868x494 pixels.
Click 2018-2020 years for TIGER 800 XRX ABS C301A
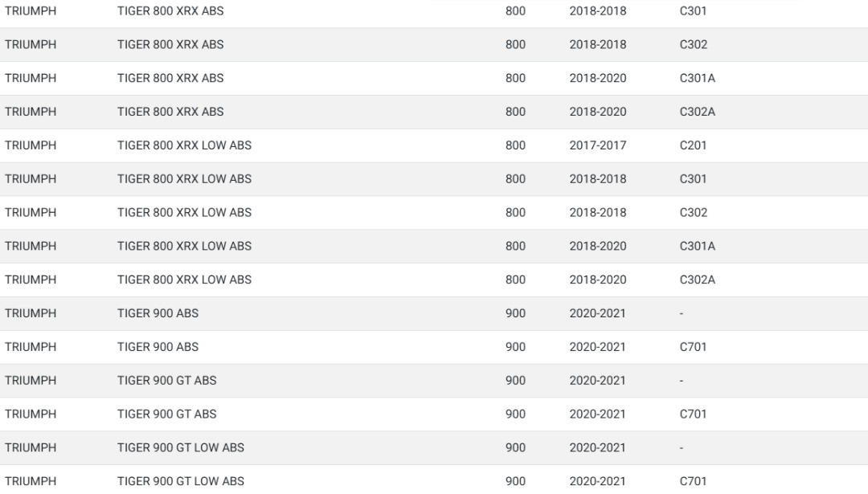click(x=598, y=78)
